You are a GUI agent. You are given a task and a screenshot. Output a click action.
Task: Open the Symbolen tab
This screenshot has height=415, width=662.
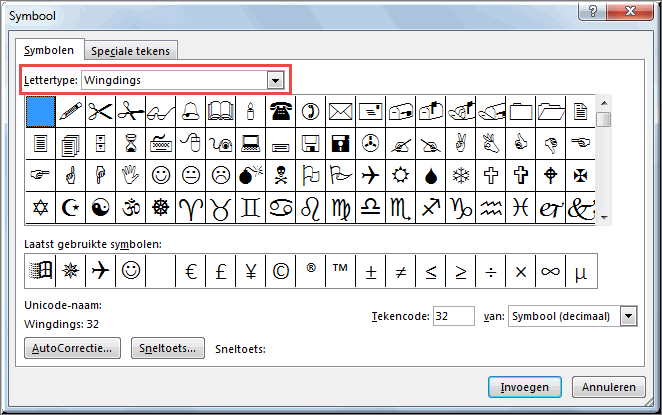coord(49,50)
